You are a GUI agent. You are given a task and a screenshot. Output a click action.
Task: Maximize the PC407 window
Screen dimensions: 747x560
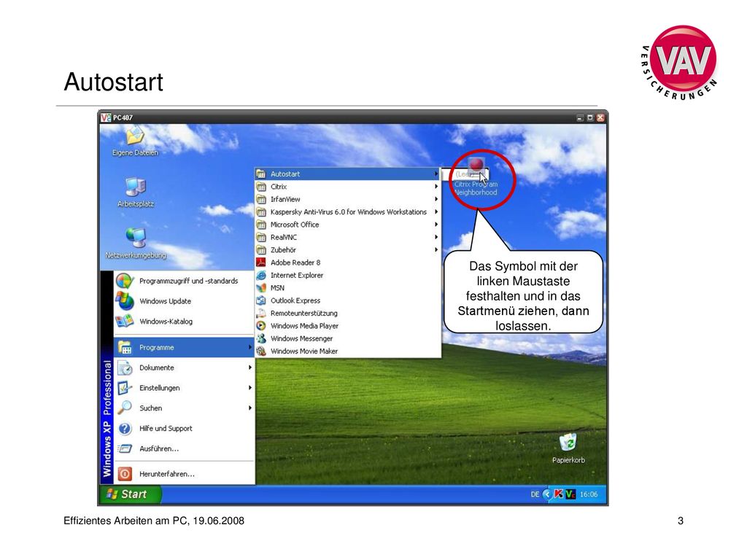pos(590,117)
